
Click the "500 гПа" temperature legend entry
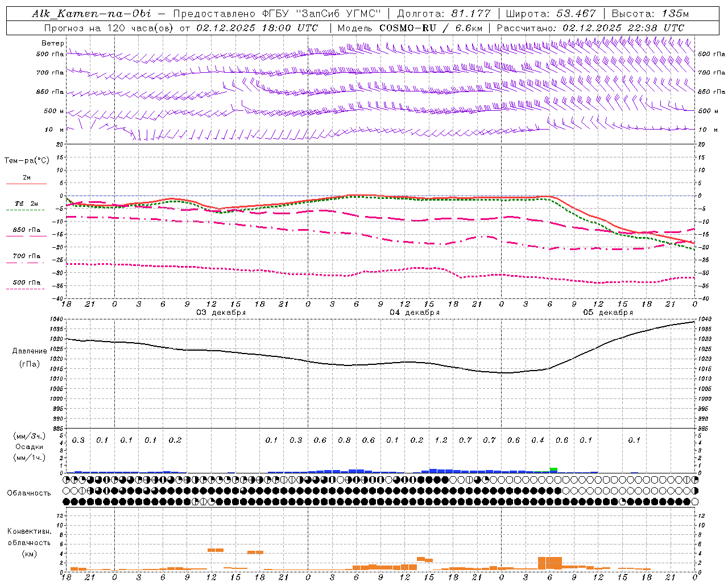[27, 282]
